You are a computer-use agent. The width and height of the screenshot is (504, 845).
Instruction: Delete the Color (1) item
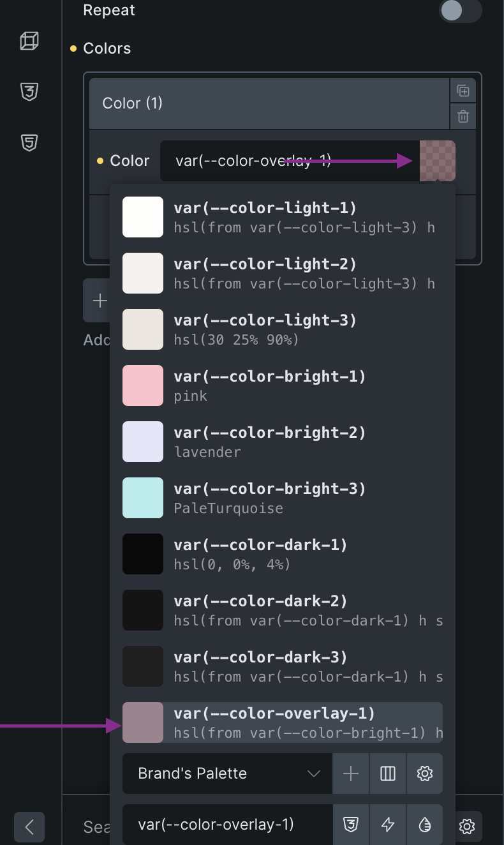463,116
